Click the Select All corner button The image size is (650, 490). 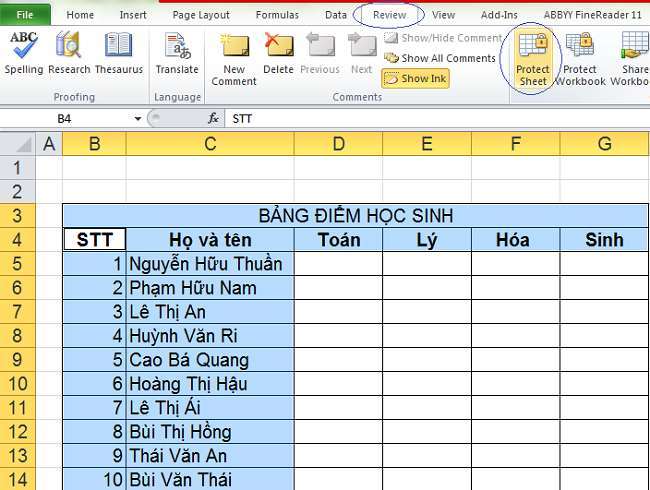coord(17,144)
